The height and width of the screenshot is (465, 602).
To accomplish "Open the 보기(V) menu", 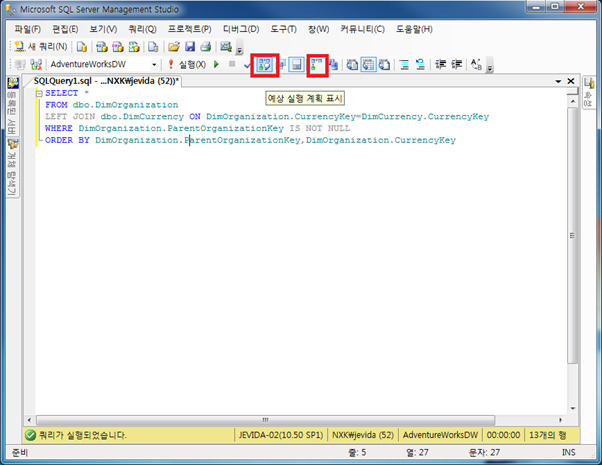I will [103, 29].
